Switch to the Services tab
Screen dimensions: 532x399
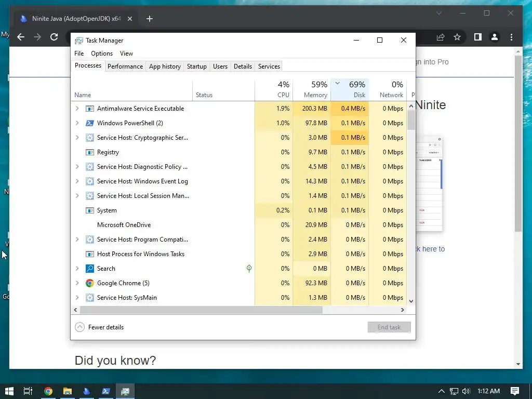pos(269,66)
